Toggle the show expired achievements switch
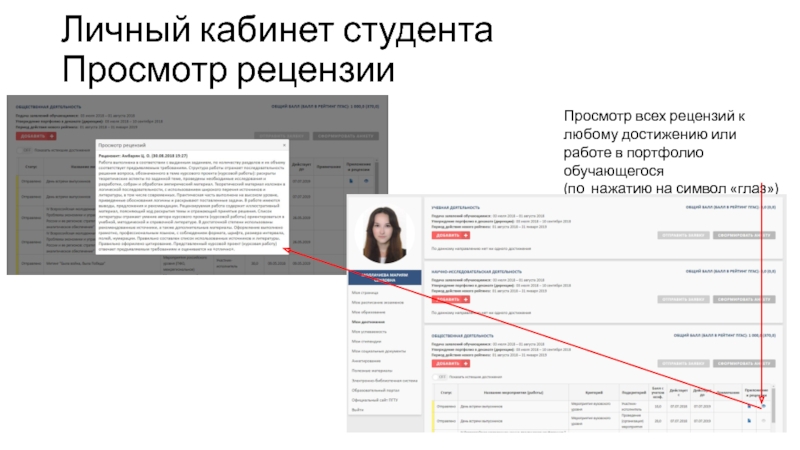 coord(437,376)
